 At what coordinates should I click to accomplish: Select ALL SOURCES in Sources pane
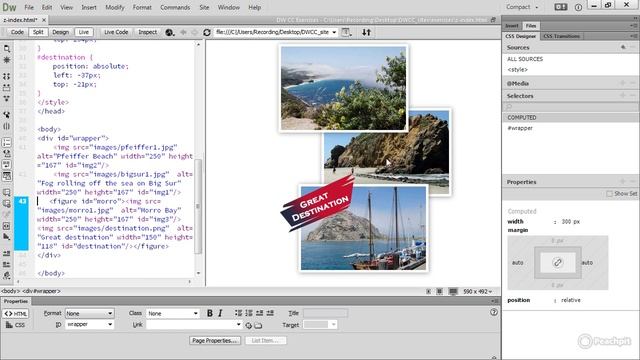(x=525, y=59)
